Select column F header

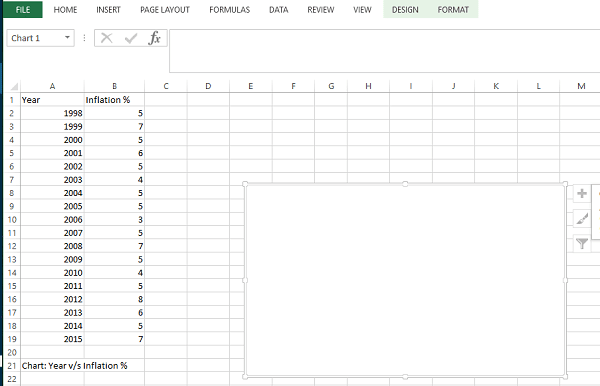click(x=293, y=86)
